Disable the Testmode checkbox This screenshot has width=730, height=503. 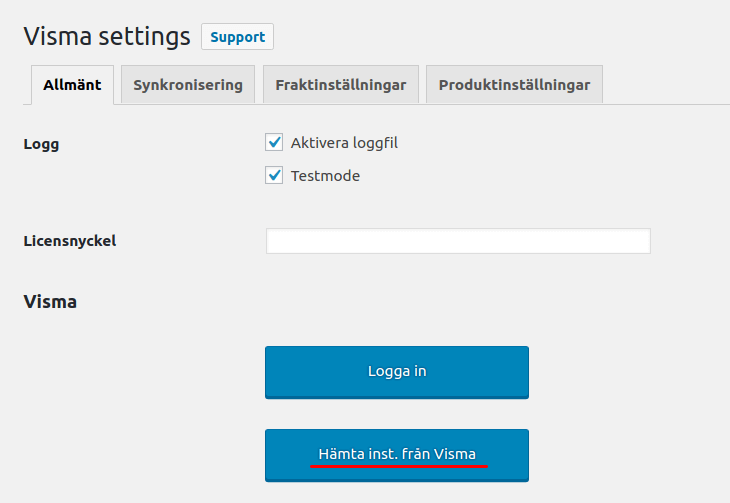tap(274, 176)
